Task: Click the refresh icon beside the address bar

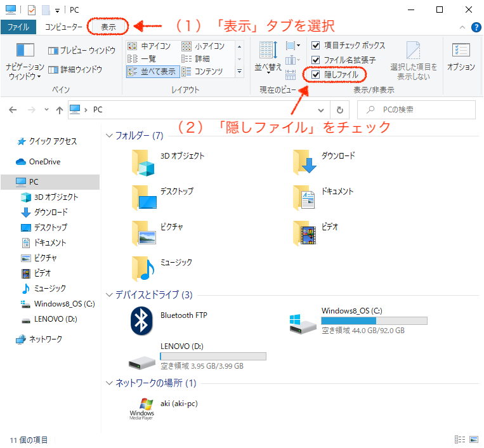Action: (339, 110)
